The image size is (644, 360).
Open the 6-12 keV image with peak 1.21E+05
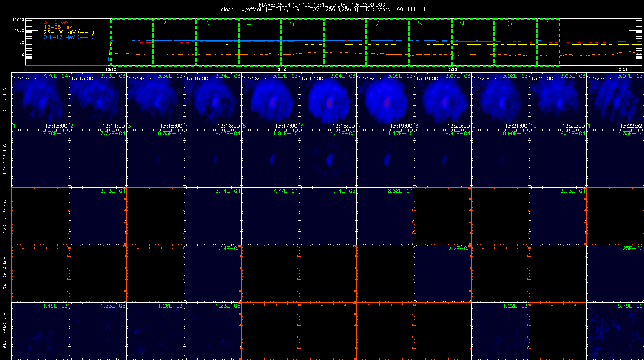[x=328, y=159]
